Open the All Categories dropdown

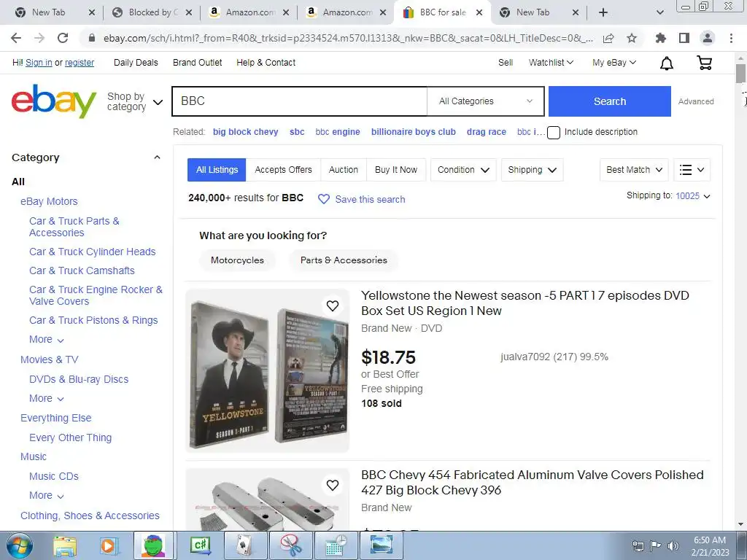pyautogui.click(x=485, y=101)
